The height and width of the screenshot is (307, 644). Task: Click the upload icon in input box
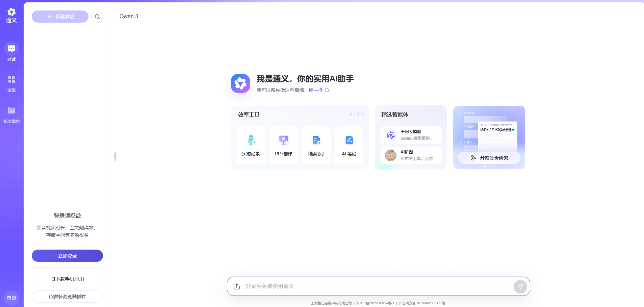click(x=237, y=286)
